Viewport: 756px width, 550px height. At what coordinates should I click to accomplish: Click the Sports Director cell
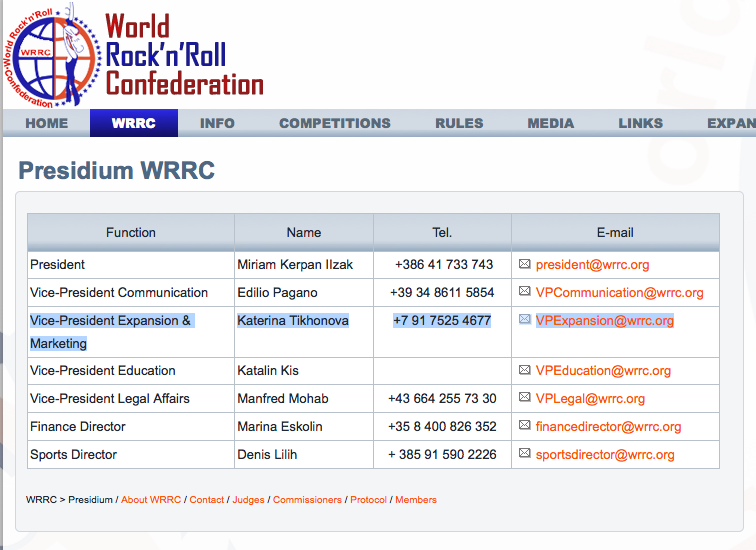(131, 455)
